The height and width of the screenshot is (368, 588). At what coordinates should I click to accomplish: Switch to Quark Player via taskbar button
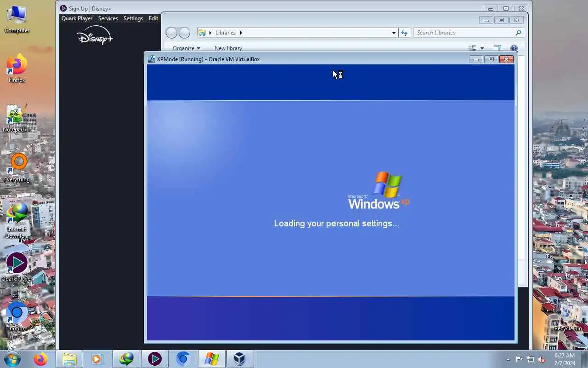(154, 359)
